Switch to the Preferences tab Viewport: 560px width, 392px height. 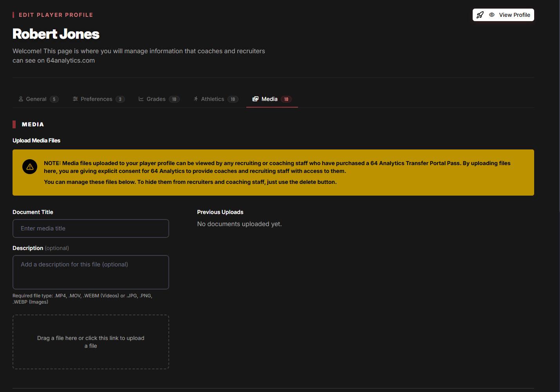(96, 99)
